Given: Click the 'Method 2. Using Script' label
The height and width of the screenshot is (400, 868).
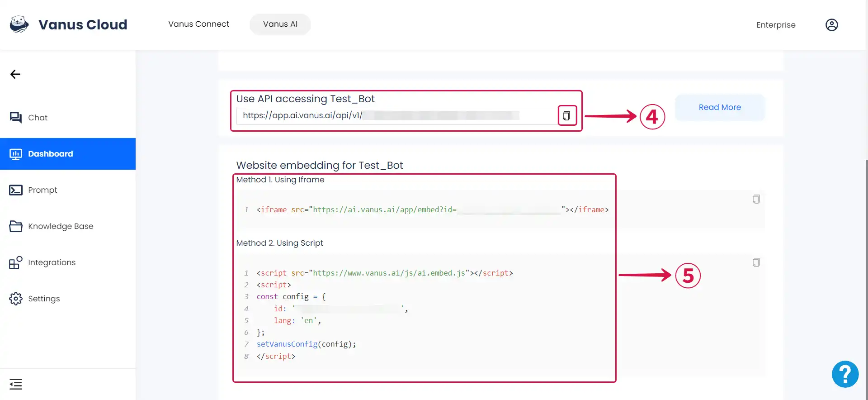Looking at the screenshot, I should pos(279,243).
